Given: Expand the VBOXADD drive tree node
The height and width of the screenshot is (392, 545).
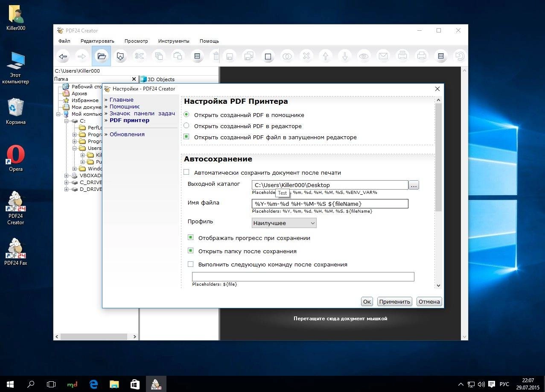Looking at the screenshot, I should (67, 176).
